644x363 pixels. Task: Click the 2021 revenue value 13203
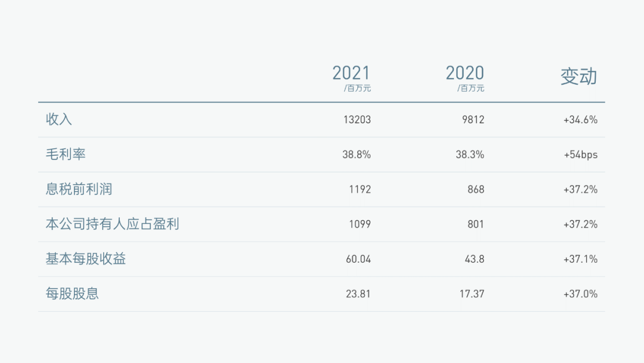tap(357, 119)
